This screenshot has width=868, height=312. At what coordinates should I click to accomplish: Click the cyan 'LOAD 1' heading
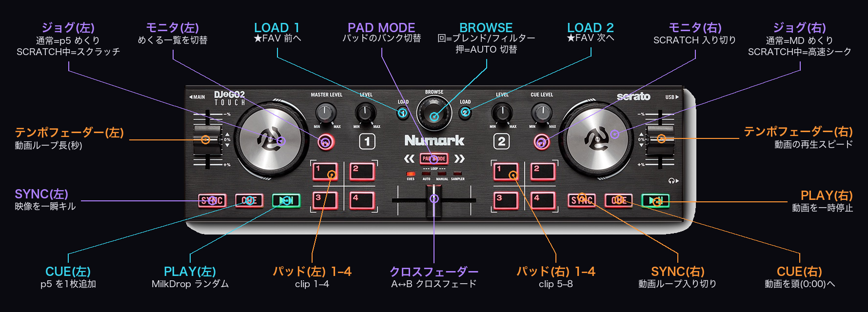coord(277,28)
